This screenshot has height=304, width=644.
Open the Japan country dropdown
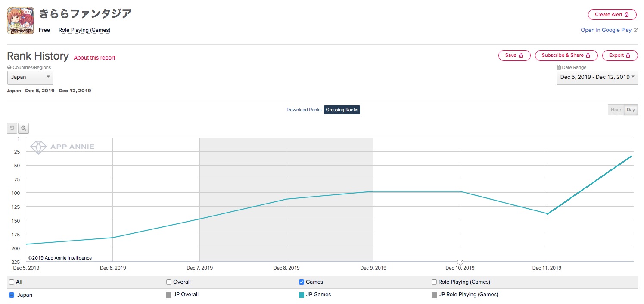[x=30, y=77]
